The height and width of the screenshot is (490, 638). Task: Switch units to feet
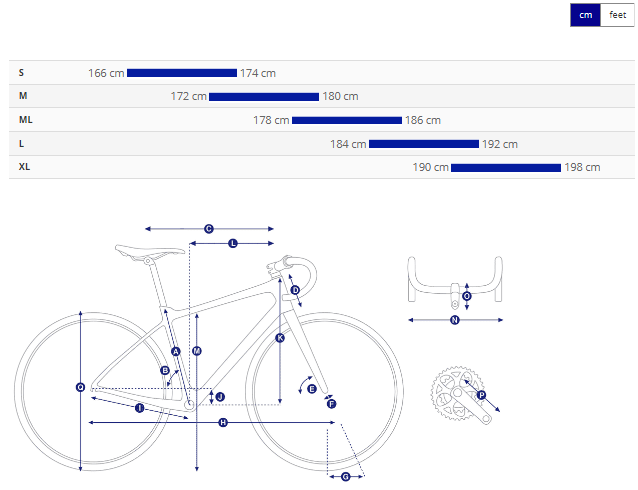tap(617, 15)
